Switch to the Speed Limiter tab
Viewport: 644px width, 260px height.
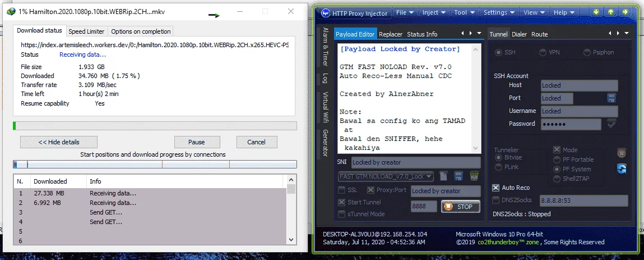coord(86,31)
